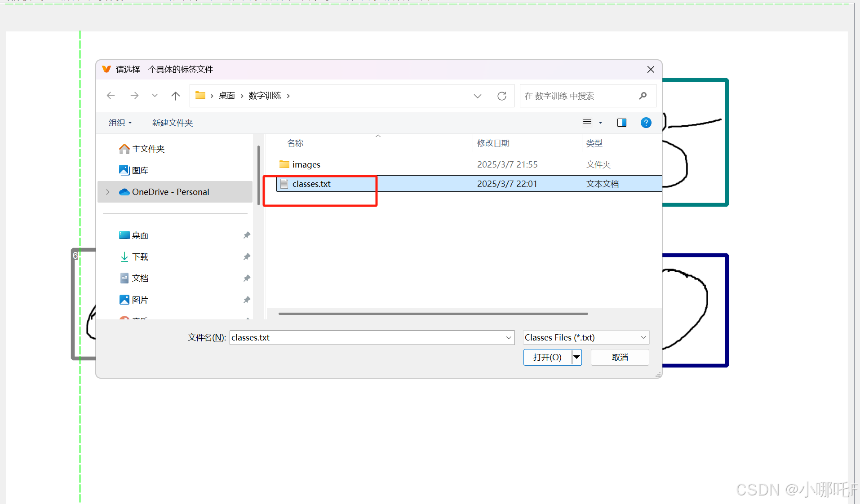Open the split dropdown next to 打开(O)

tap(577, 357)
